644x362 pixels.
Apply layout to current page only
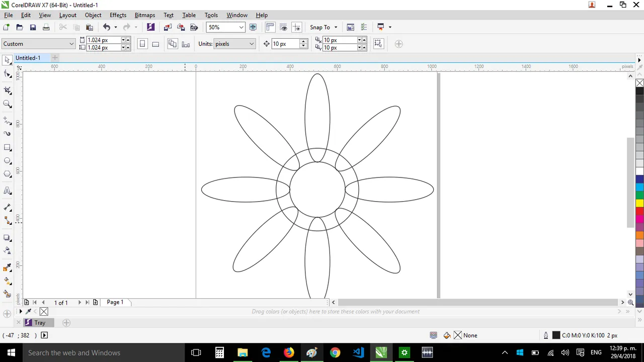186,44
